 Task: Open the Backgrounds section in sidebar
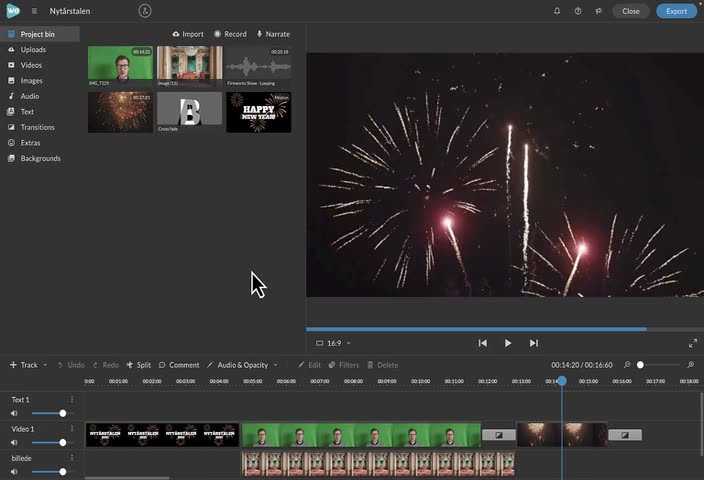click(x=40, y=158)
